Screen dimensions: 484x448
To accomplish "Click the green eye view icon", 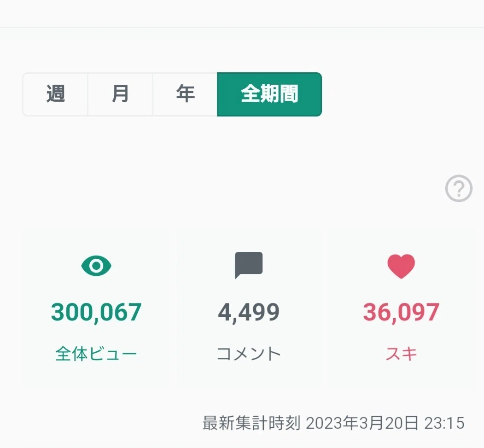I will (96, 266).
